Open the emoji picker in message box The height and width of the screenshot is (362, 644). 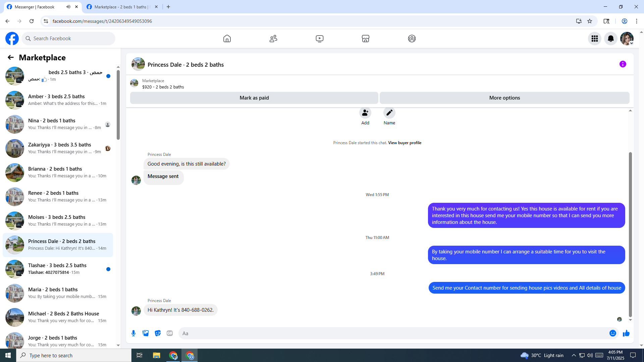613,333
